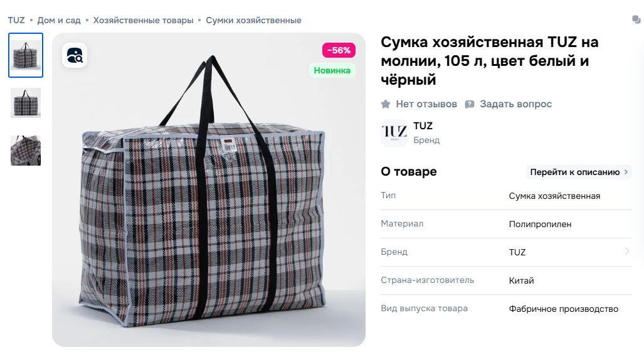Open the TUZ brand logo
The width and height of the screenshot is (644, 357).
(394, 132)
